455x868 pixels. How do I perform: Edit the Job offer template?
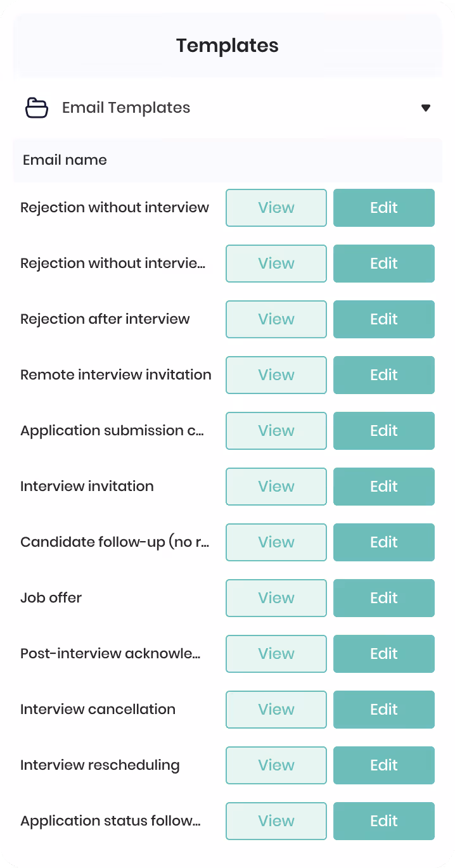384,598
